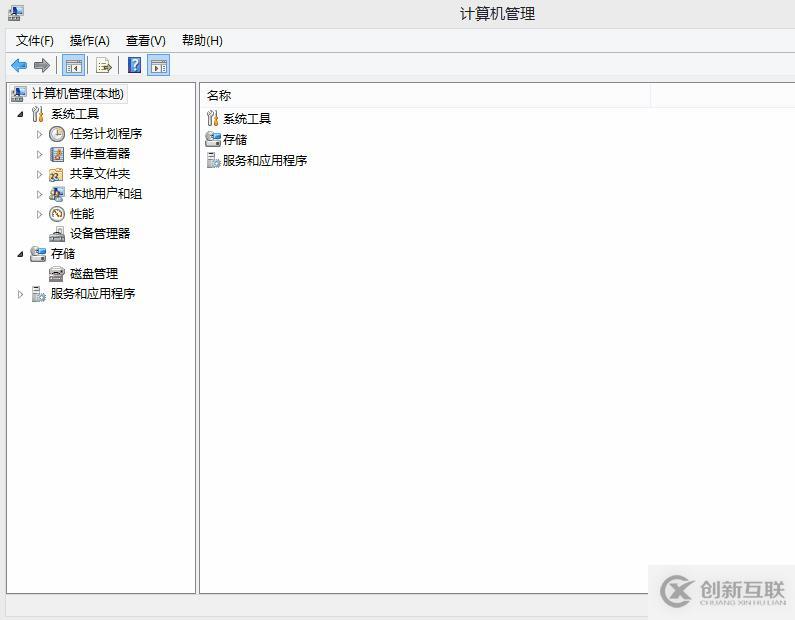Click the 计算机管理(本地) computer icon

[x=19, y=94]
